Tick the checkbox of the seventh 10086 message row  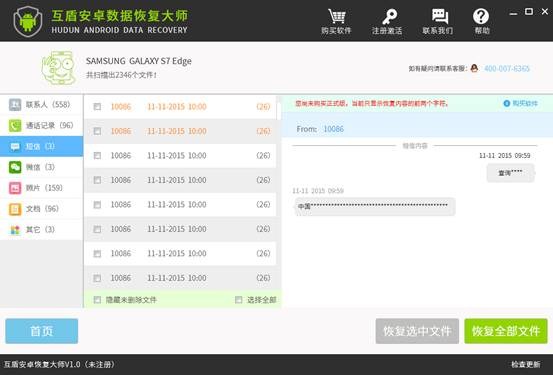pyautogui.click(x=97, y=254)
